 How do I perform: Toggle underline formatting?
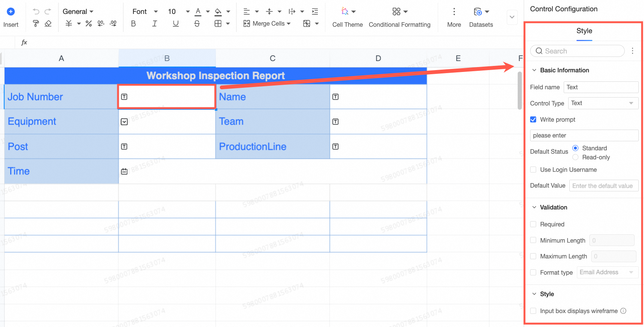point(176,24)
